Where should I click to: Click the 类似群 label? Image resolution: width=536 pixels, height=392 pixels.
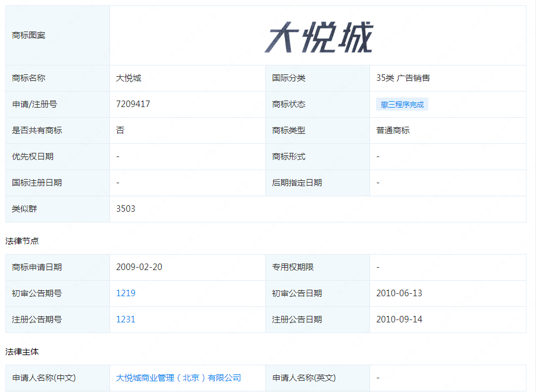(x=24, y=209)
